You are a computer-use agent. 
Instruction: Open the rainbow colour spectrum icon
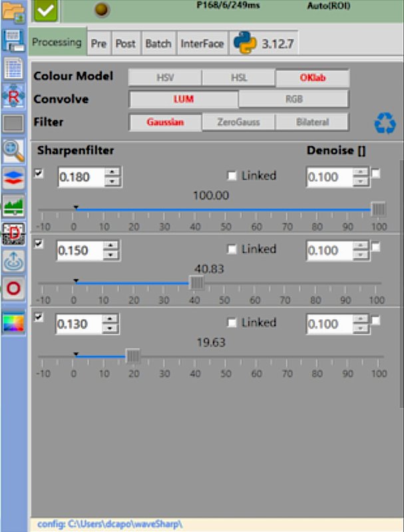pos(13,323)
